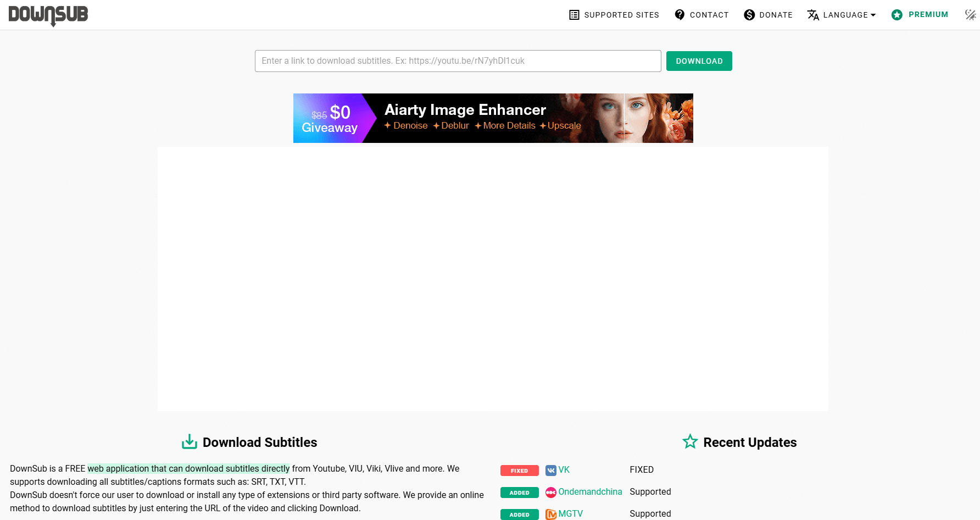Screen dimensions: 980x520
Task: Click the red FIXED badge
Action: (x=519, y=471)
